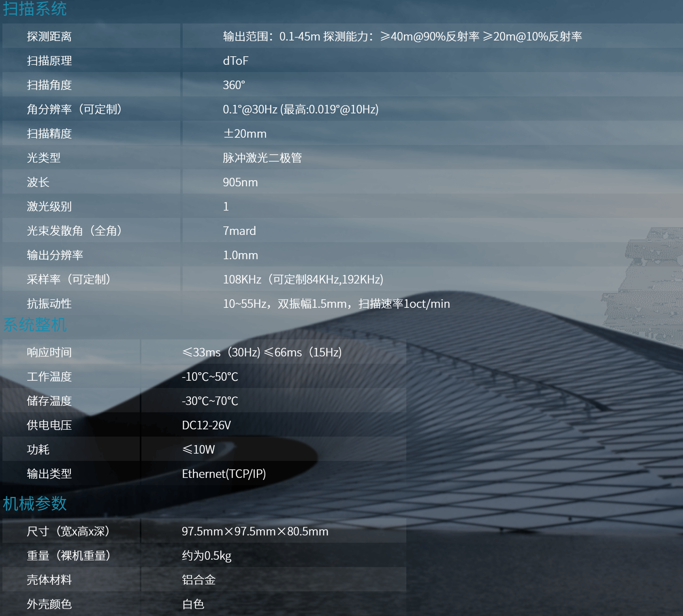
Task: Select the '-10°C~50°C' value
Action: click(x=210, y=377)
